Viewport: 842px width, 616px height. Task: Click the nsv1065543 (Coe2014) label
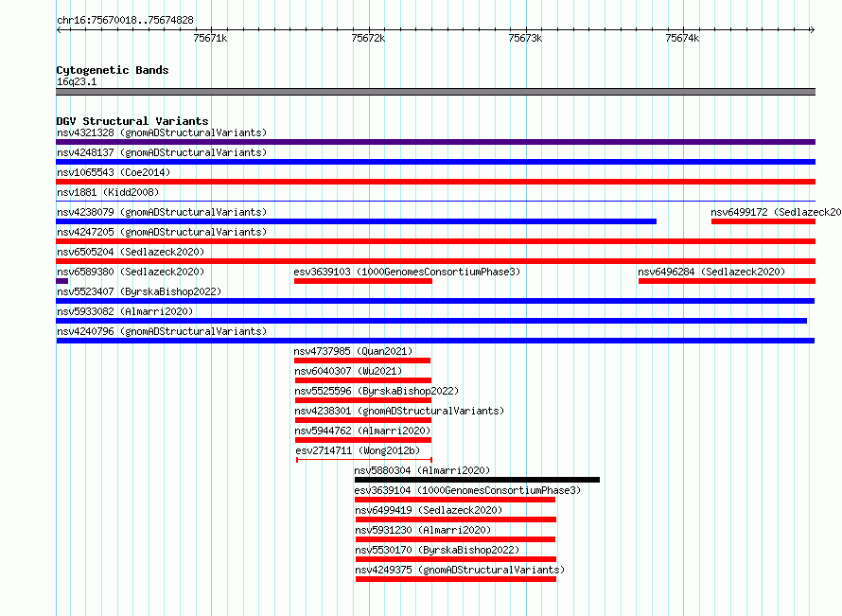point(114,172)
